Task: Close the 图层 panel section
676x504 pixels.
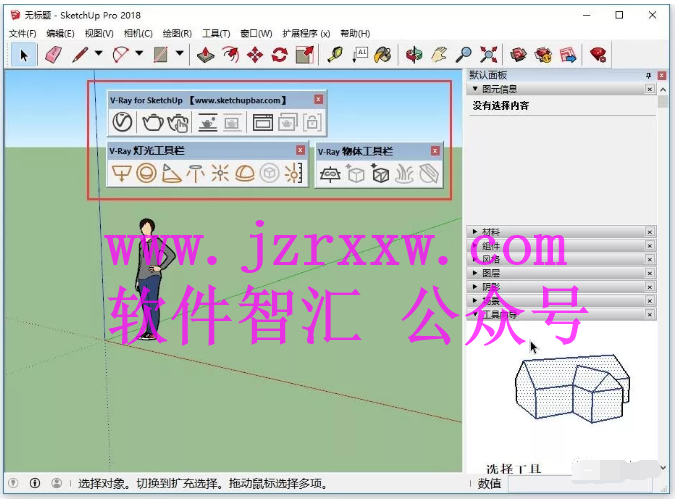Action: coord(650,273)
